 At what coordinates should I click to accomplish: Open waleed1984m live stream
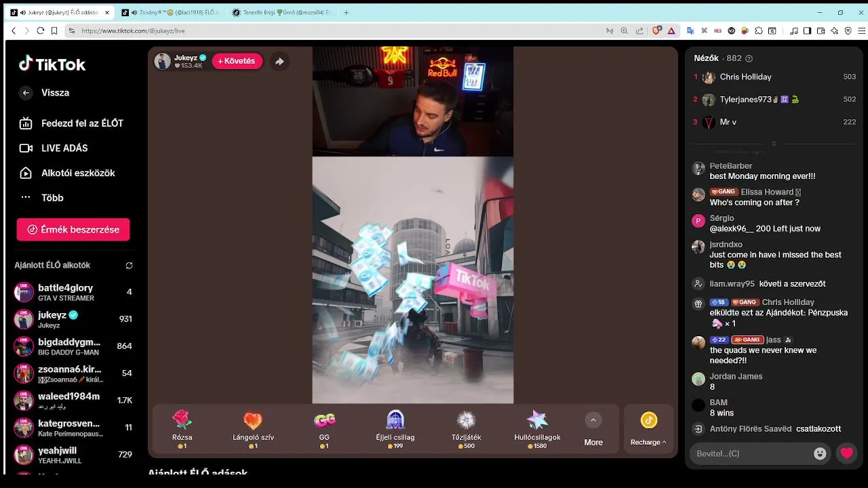(x=73, y=401)
